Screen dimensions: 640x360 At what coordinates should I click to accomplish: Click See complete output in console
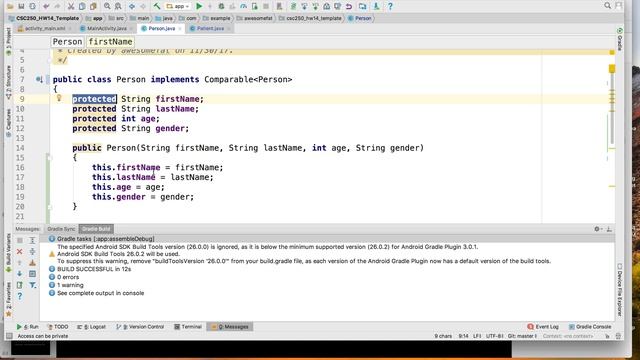point(97,293)
